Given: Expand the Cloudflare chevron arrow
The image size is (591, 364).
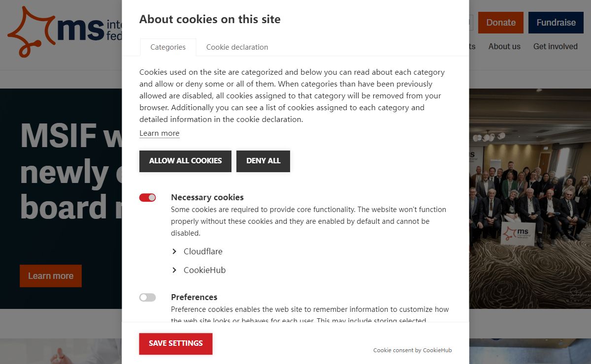Looking at the screenshot, I should click(174, 251).
